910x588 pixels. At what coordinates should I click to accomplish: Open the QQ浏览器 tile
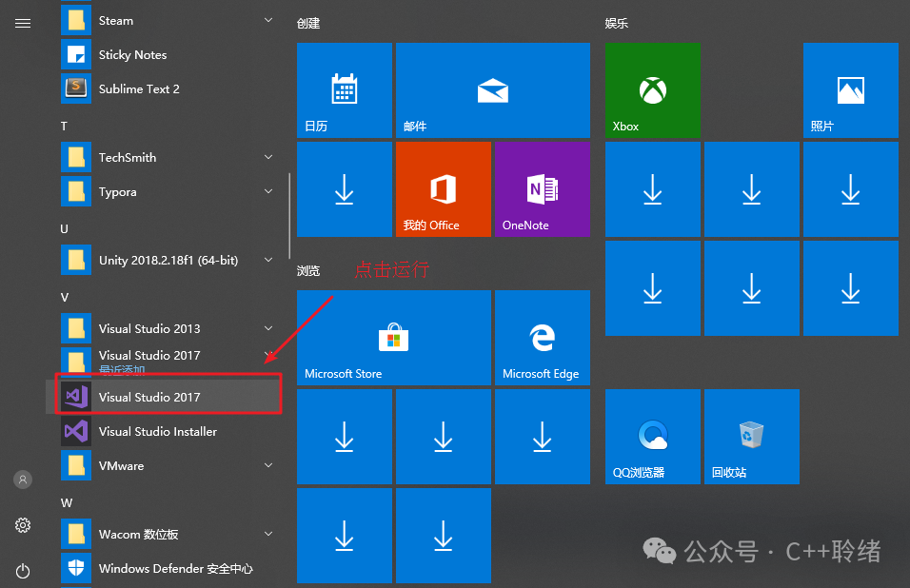point(653,437)
